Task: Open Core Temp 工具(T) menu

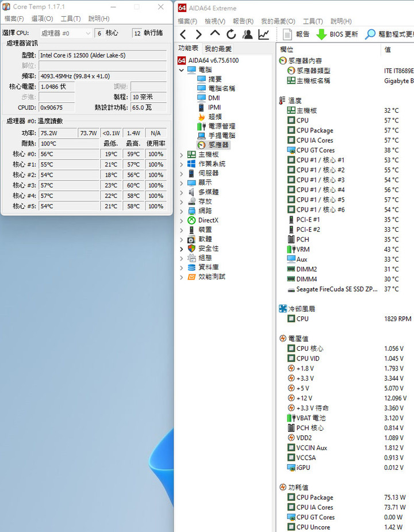Action: [x=71, y=18]
